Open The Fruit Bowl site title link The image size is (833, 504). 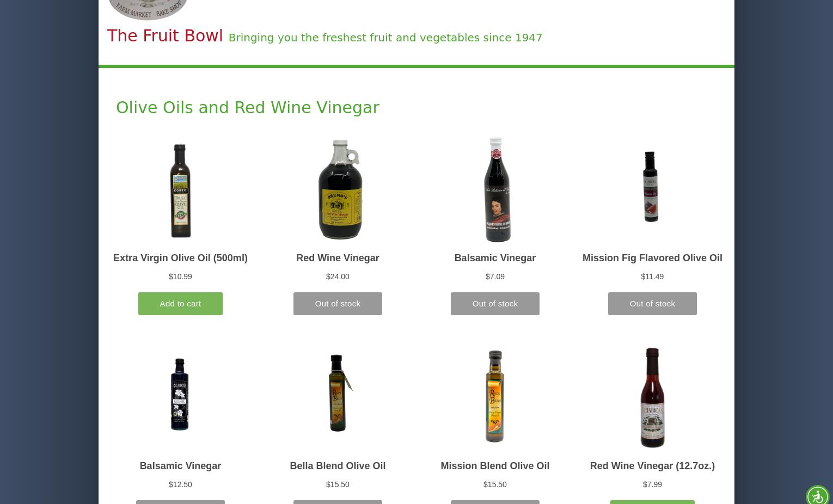tap(165, 36)
